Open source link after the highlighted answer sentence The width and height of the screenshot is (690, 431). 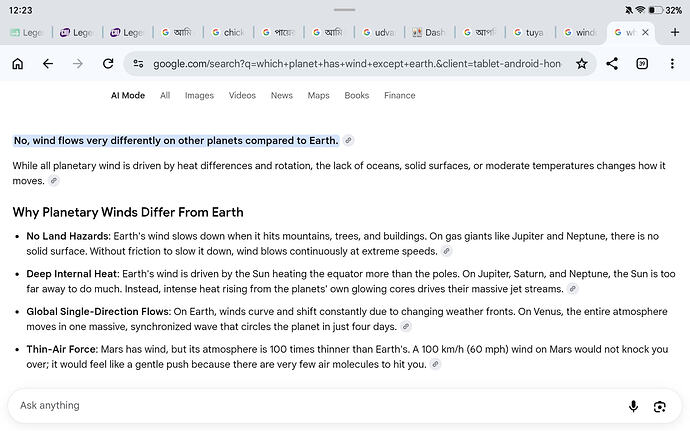pyautogui.click(x=348, y=140)
